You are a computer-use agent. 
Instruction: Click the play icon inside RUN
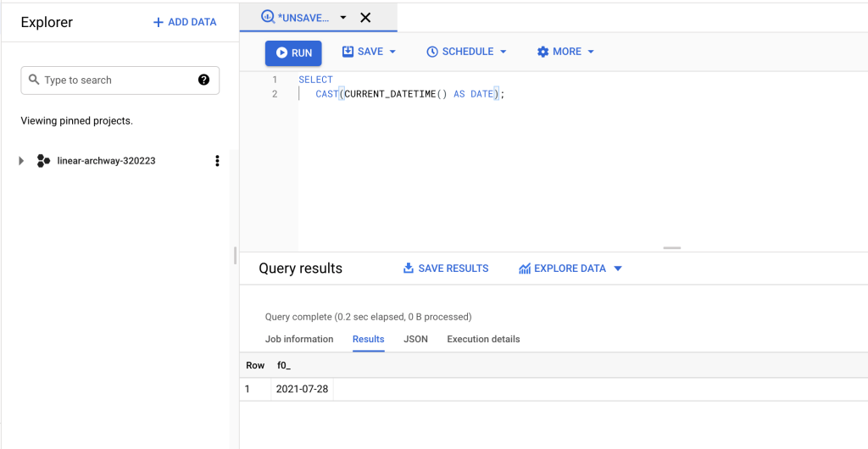click(281, 53)
